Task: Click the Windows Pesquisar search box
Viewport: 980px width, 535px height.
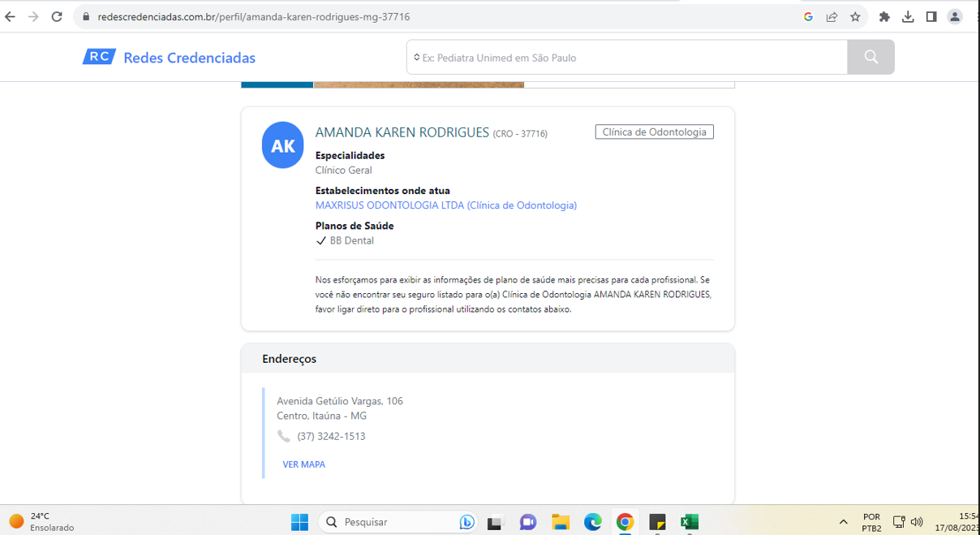Action: click(x=398, y=522)
